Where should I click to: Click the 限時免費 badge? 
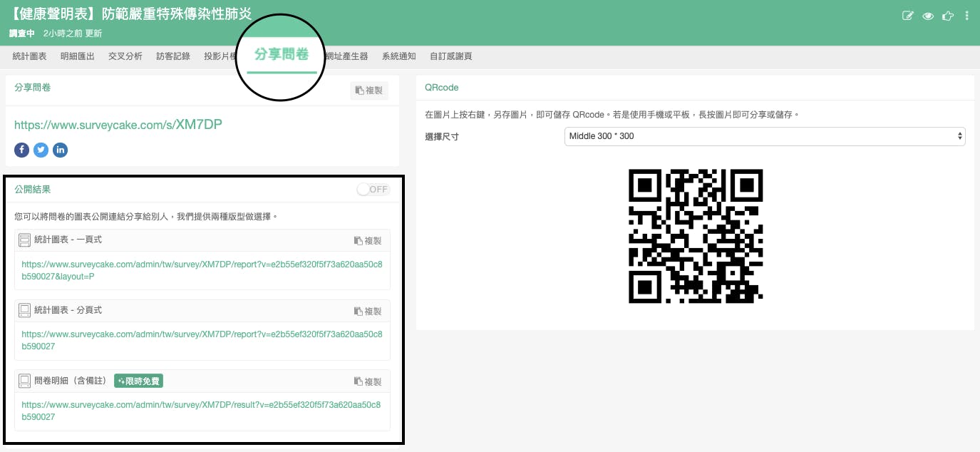click(139, 381)
